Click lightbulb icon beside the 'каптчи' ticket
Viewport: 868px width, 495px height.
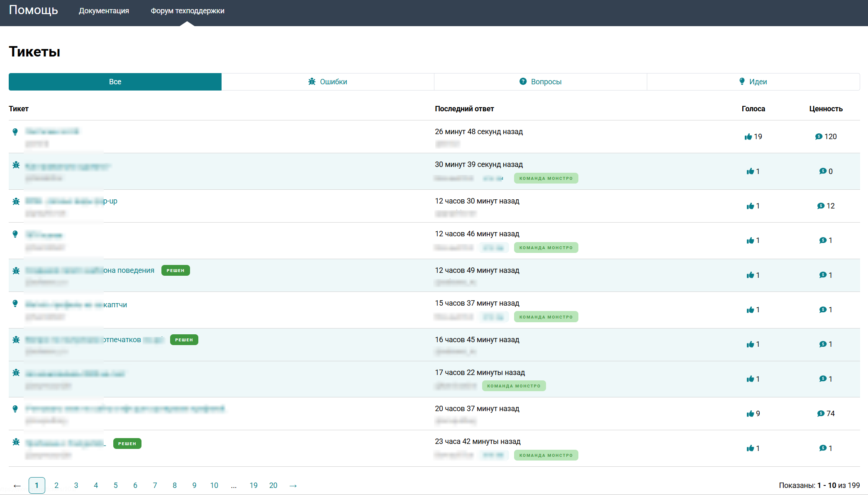(x=15, y=304)
